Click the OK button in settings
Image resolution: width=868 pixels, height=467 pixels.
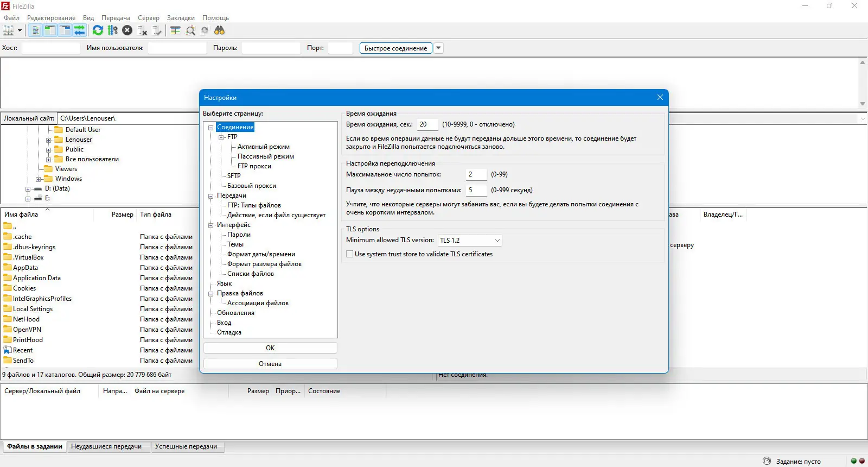click(270, 348)
